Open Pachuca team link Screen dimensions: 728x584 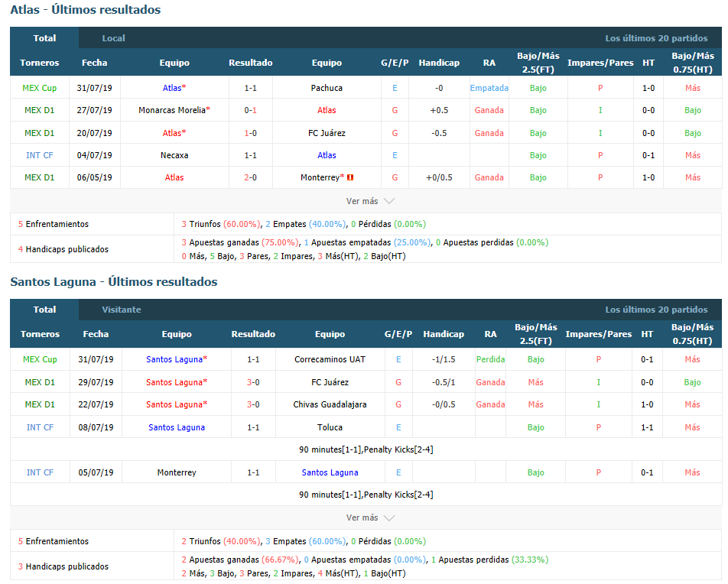click(x=327, y=88)
